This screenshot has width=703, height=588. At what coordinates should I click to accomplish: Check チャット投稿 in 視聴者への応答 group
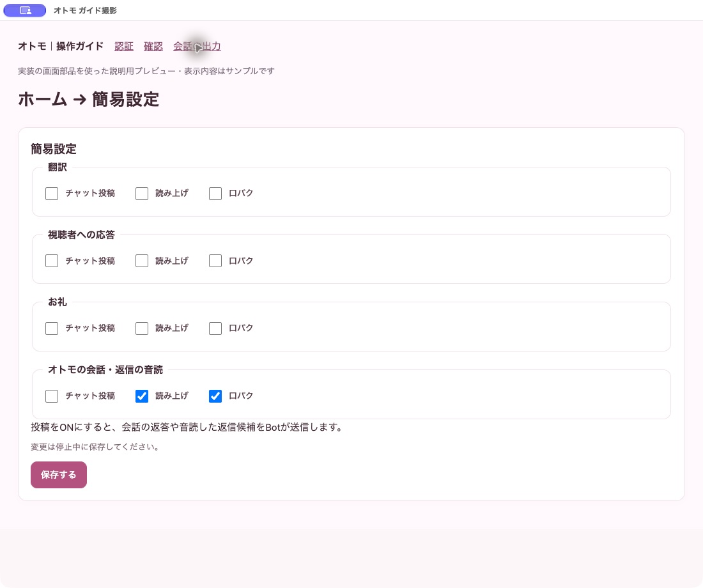[52, 261]
